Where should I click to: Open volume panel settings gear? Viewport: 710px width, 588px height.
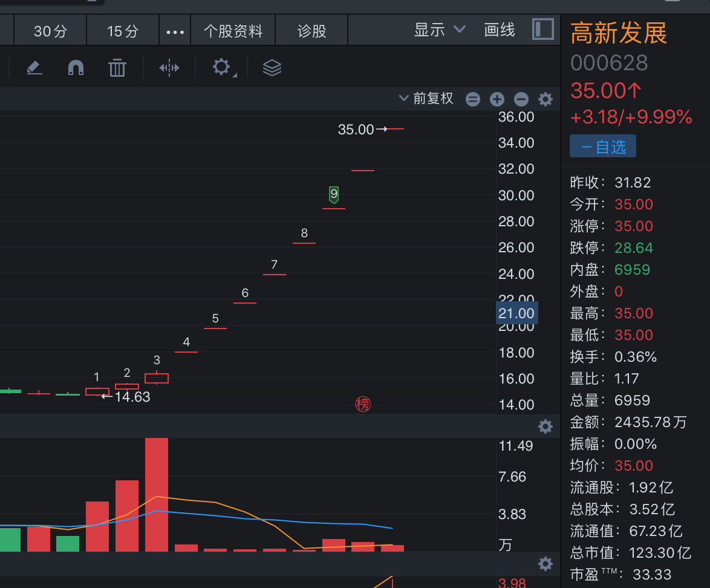(x=545, y=426)
